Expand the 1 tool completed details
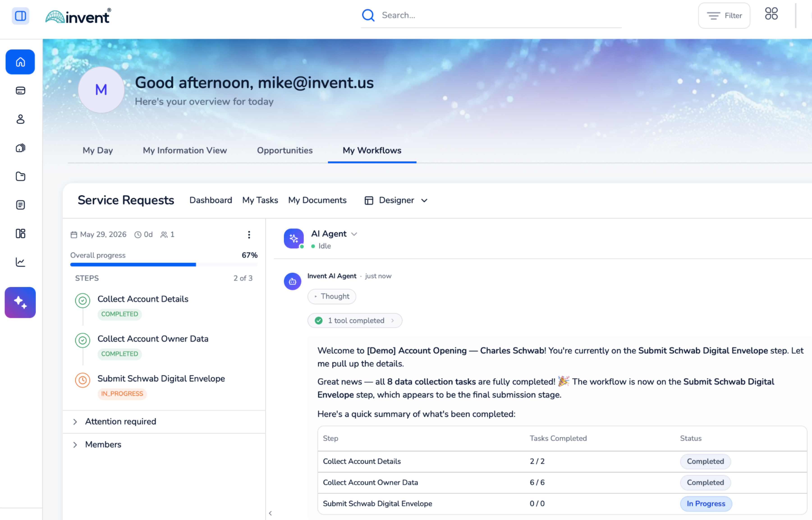The width and height of the screenshot is (812, 520). [355, 320]
